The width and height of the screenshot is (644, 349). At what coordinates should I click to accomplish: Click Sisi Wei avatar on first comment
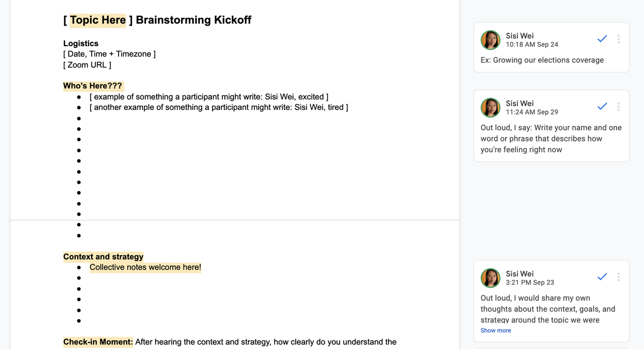(491, 40)
